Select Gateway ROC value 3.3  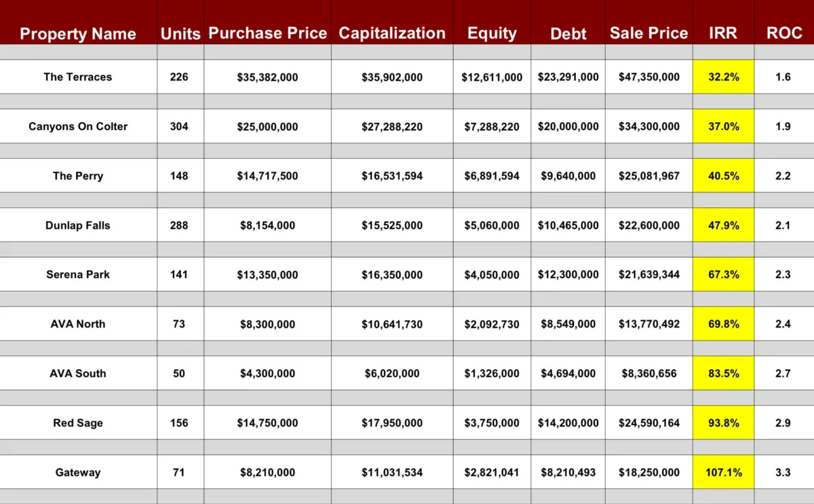click(x=783, y=472)
